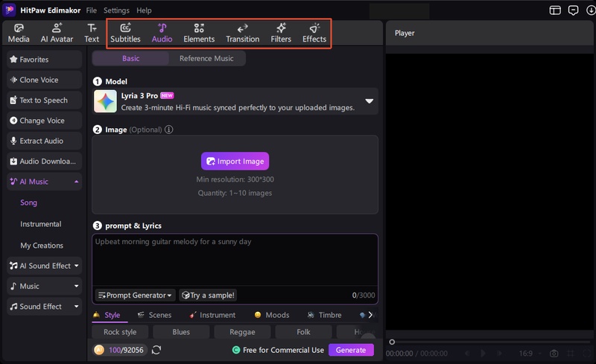The image size is (596, 364).
Task: Click the Image optional info icon
Action: 169,130
